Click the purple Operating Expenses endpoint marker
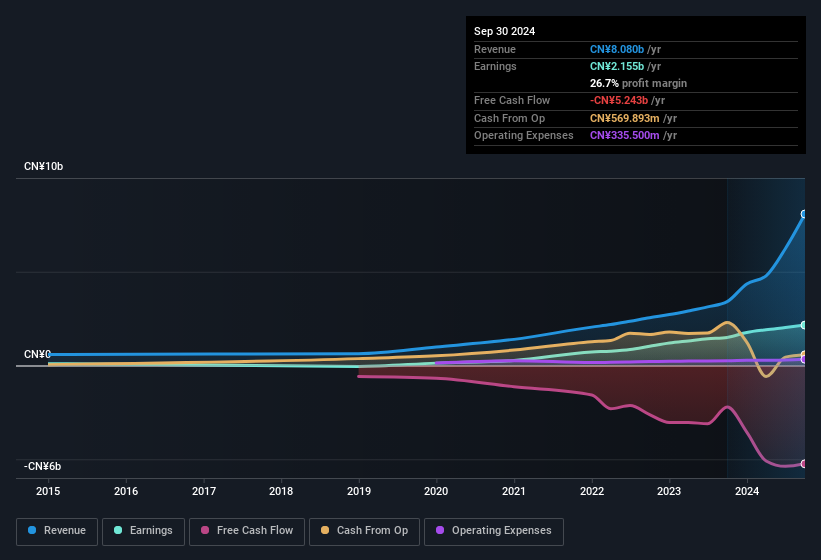The image size is (821, 560). [x=804, y=360]
